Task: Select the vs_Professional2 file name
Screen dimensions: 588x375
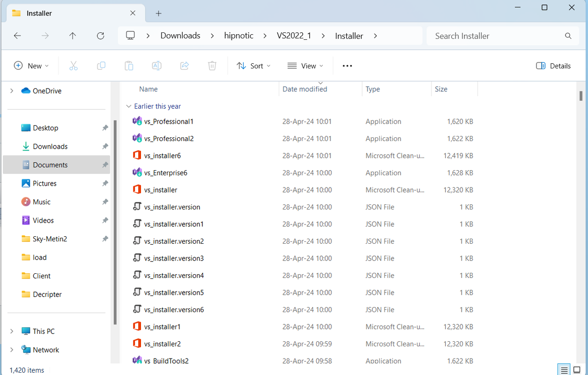Action: pos(169,139)
